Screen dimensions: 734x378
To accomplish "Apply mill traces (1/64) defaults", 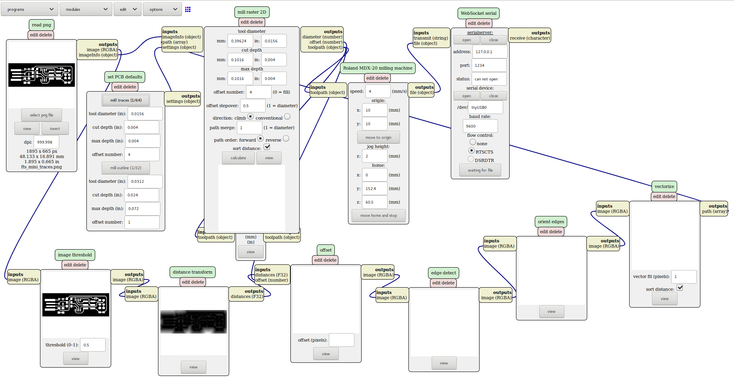I will coord(125,100).
